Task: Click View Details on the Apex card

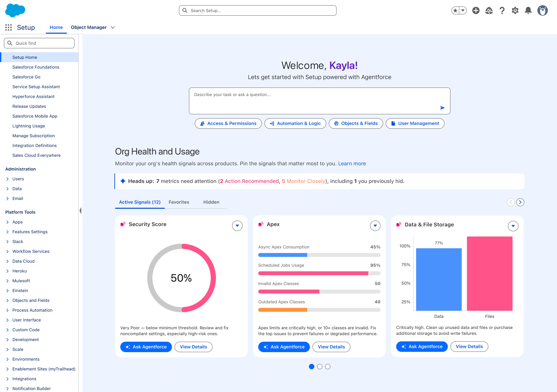Action: [331, 347]
